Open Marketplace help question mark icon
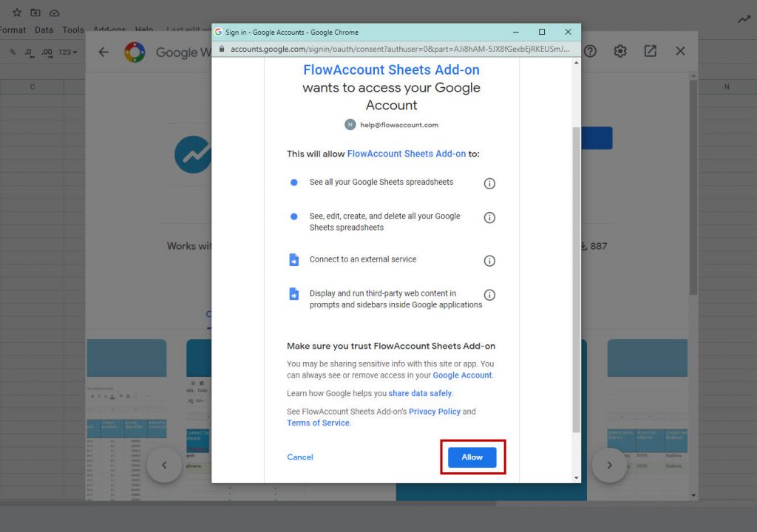This screenshot has width=757, height=532. pos(590,51)
